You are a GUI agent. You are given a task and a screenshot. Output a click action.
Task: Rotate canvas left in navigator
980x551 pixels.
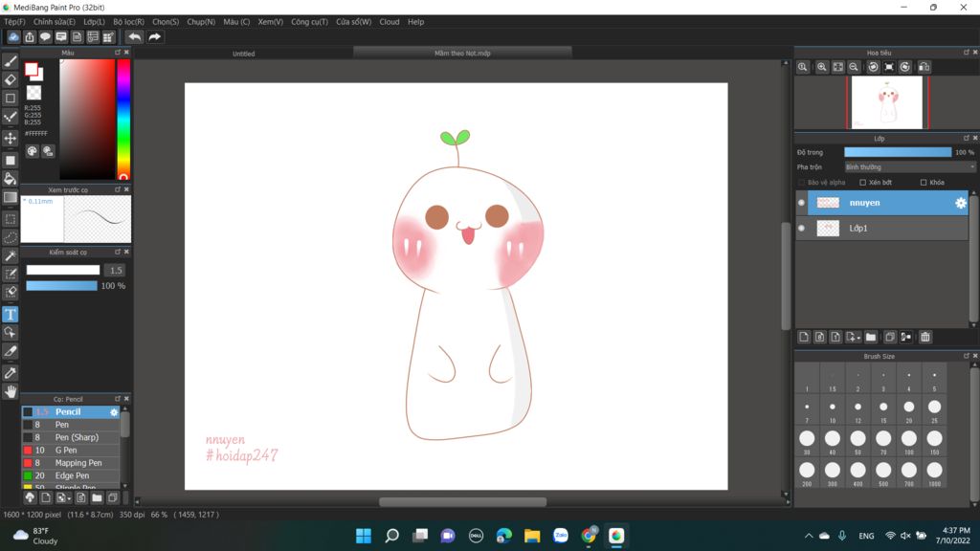click(873, 67)
